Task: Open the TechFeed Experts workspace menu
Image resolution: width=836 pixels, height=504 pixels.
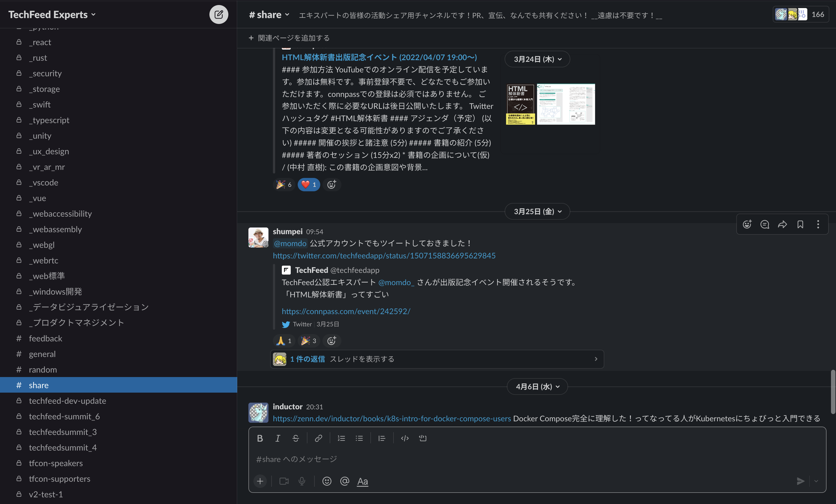Action: click(52, 14)
